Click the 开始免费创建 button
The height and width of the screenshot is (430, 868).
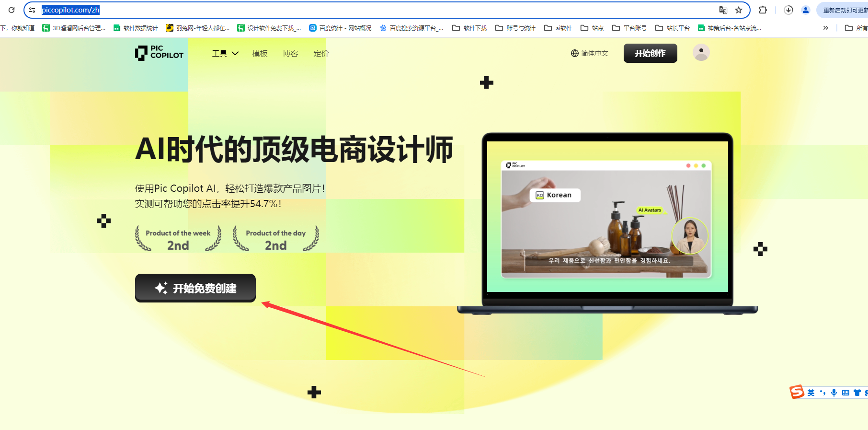tap(195, 288)
